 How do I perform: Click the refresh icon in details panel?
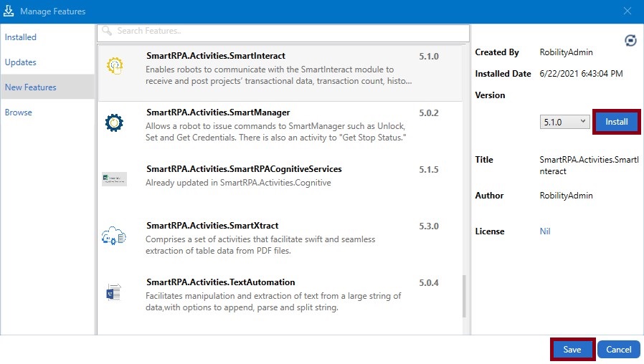pyautogui.click(x=630, y=41)
